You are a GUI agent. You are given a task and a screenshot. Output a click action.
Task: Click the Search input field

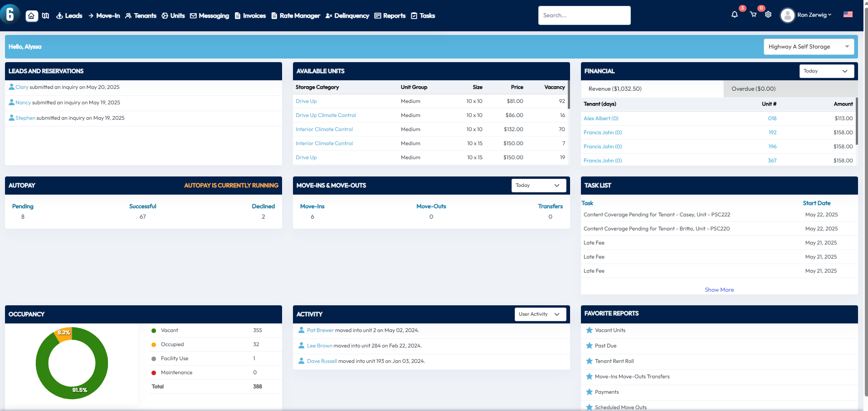[x=584, y=15]
